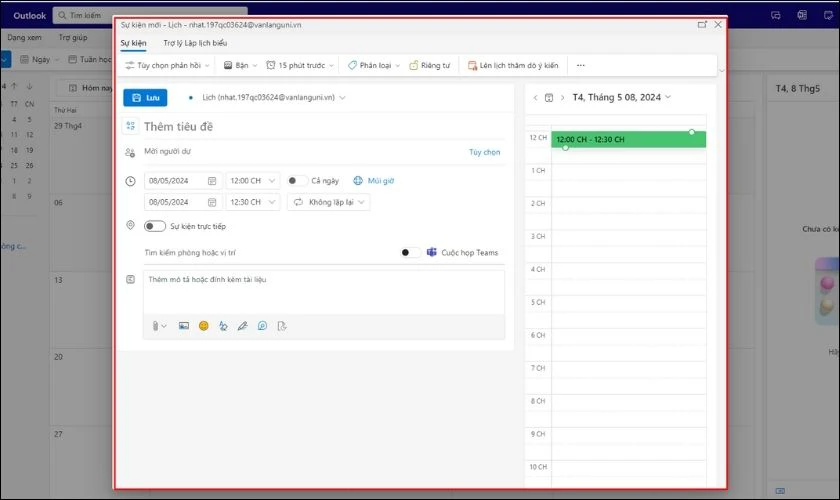Click Lên lịch thăm dò ý kiến
The height and width of the screenshot is (500, 840).
[513, 65]
